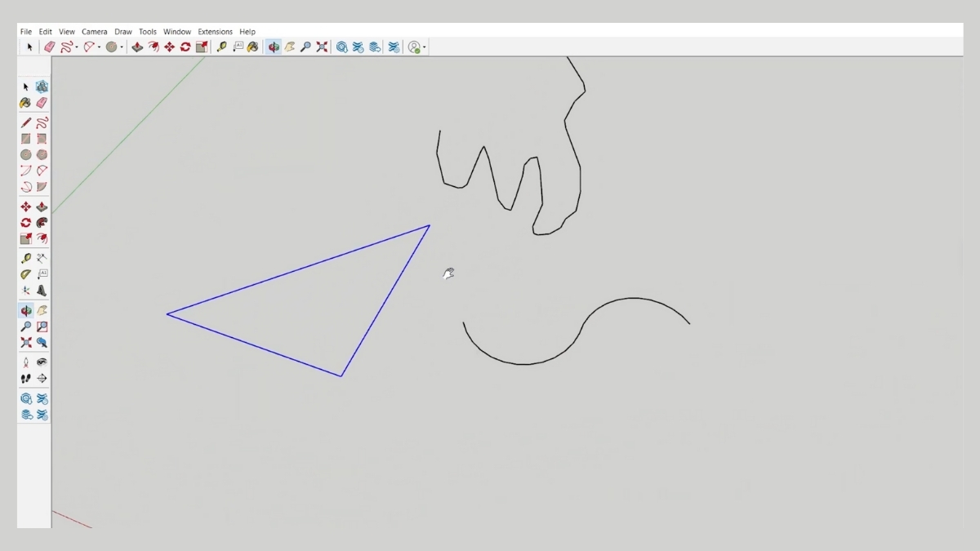Activate the Push/Pull tool
This screenshot has width=980, height=551.
click(42, 206)
